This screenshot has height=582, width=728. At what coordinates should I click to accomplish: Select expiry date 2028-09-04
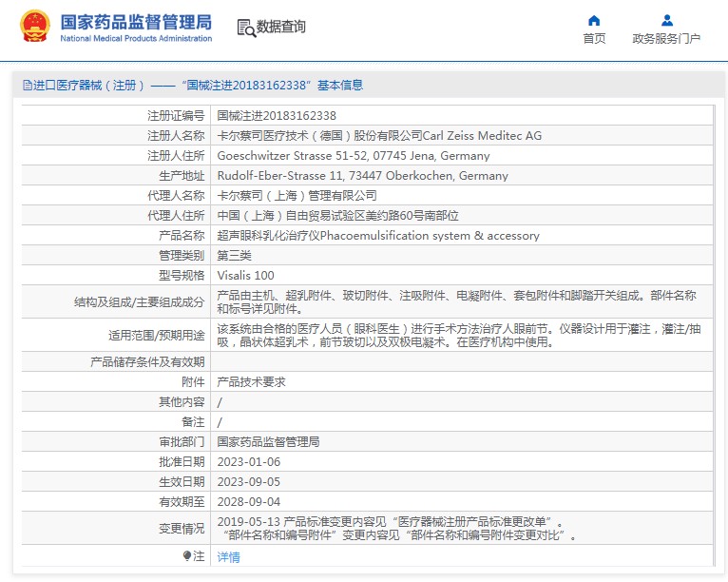(x=249, y=502)
